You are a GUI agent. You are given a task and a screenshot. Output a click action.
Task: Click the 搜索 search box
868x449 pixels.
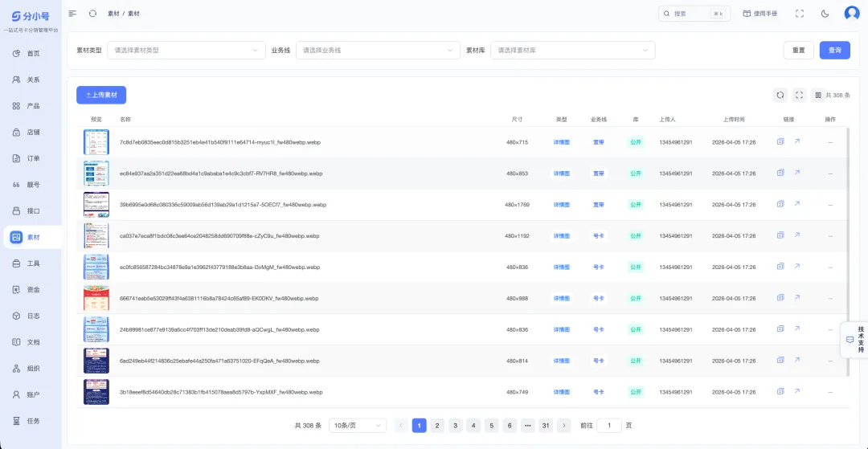pyautogui.click(x=694, y=14)
